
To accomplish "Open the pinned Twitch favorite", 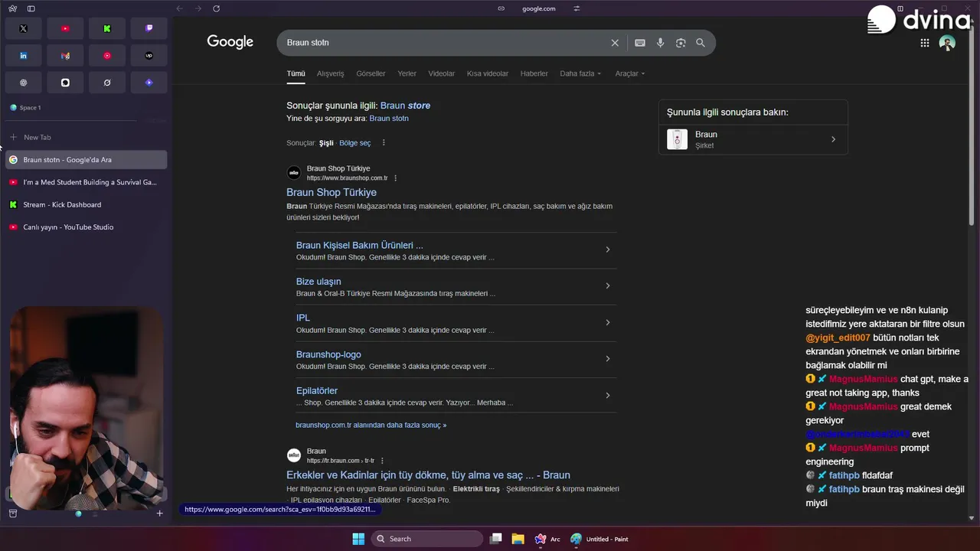I will point(149,28).
